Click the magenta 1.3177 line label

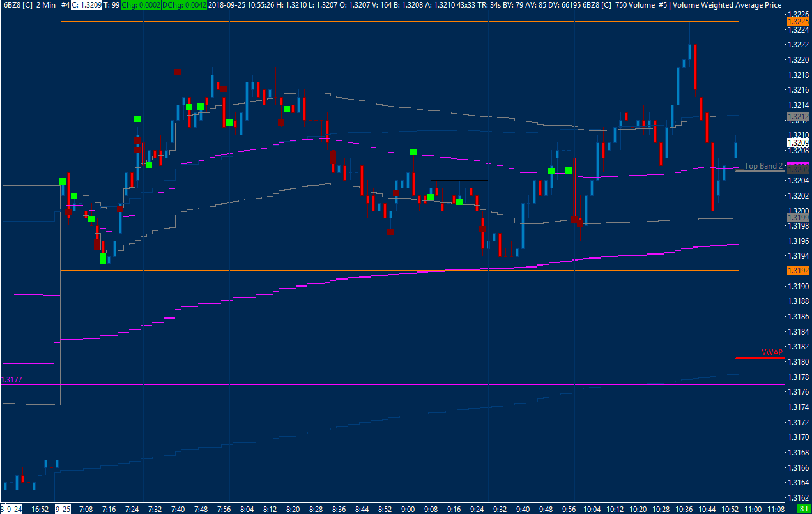11,380
